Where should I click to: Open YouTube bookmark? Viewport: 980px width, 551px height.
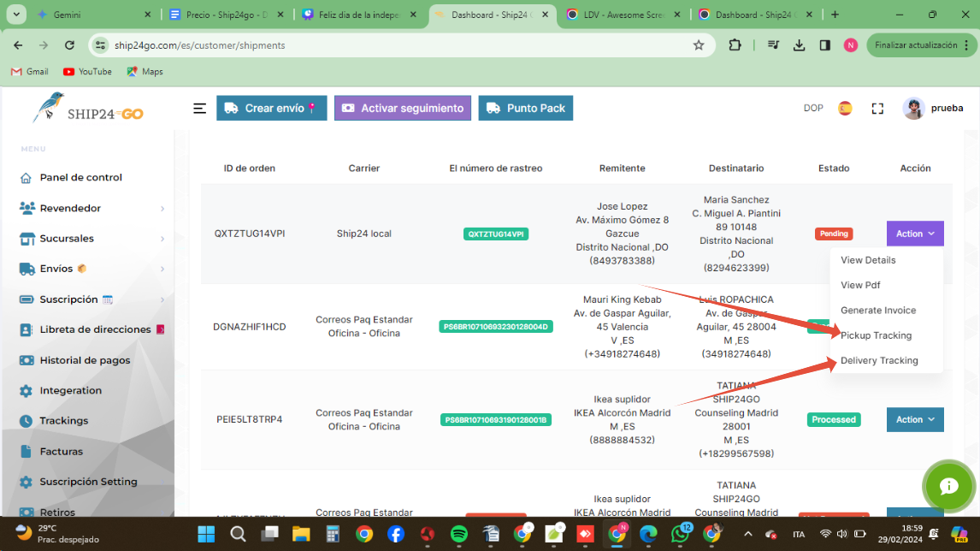pos(87,72)
